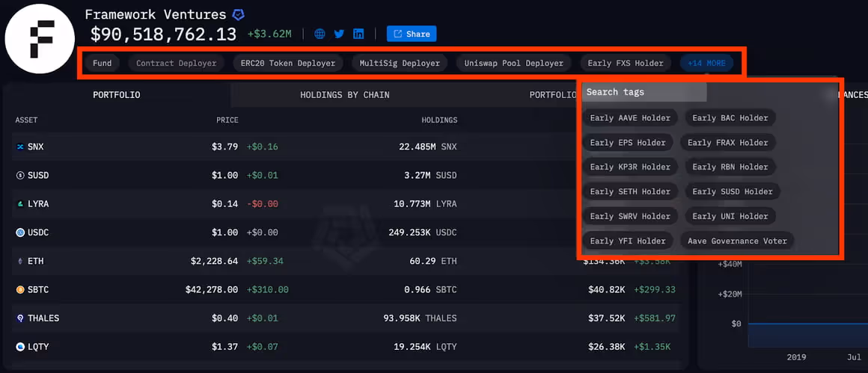Viewport: 868px width, 373px height.
Task: Choose the Early UNI Holder tag
Action: (x=730, y=216)
